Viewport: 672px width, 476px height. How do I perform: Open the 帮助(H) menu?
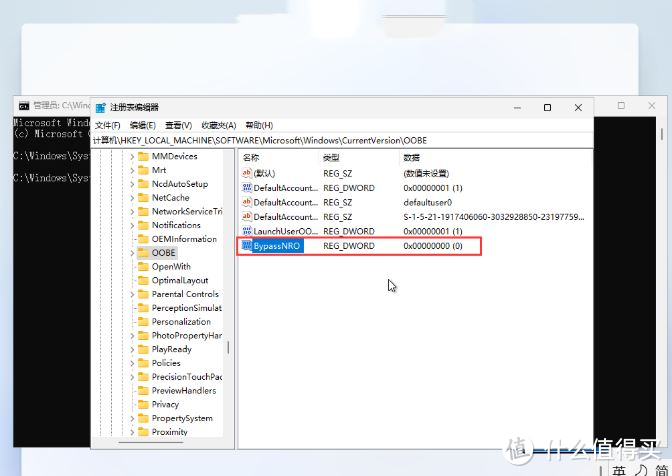[259, 125]
